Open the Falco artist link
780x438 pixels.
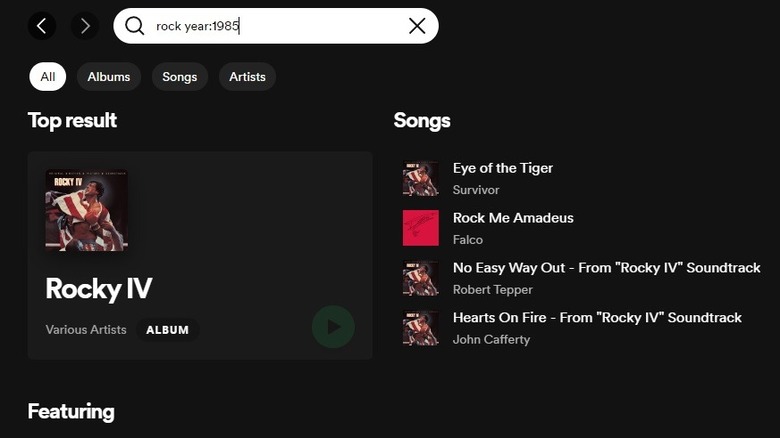[x=468, y=240]
